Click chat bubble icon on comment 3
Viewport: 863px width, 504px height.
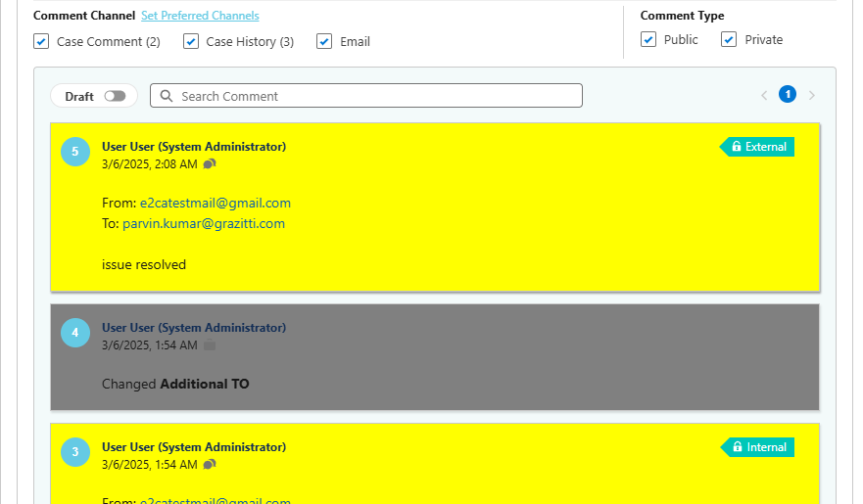point(210,465)
